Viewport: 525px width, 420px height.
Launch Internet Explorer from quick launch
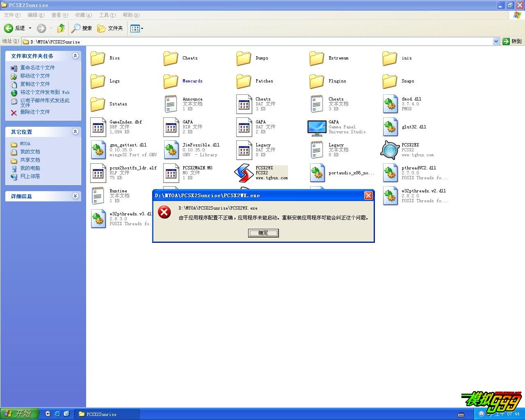[x=57, y=414]
